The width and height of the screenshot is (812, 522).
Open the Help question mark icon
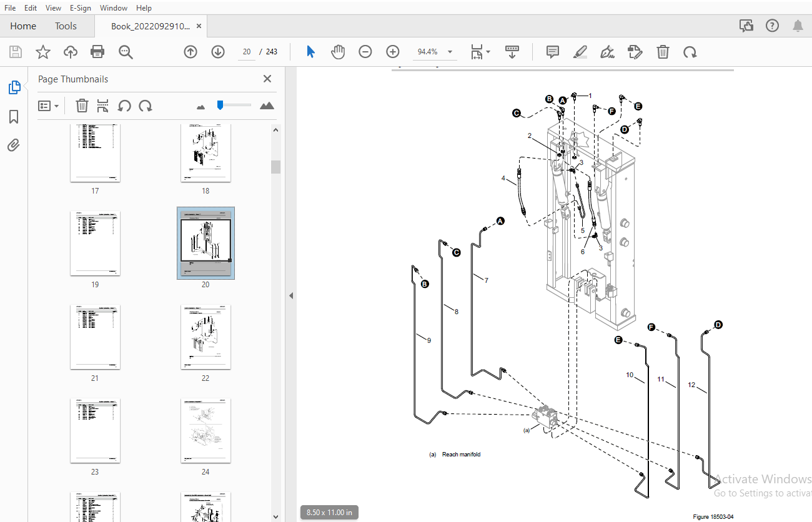pyautogui.click(x=772, y=26)
